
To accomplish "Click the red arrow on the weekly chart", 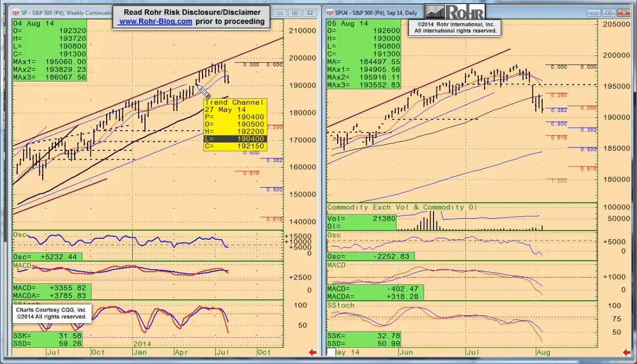I will click(x=312, y=352).
